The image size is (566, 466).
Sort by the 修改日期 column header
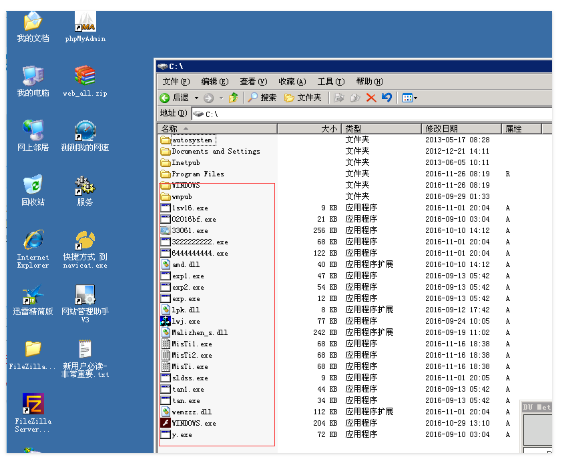click(x=462, y=129)
